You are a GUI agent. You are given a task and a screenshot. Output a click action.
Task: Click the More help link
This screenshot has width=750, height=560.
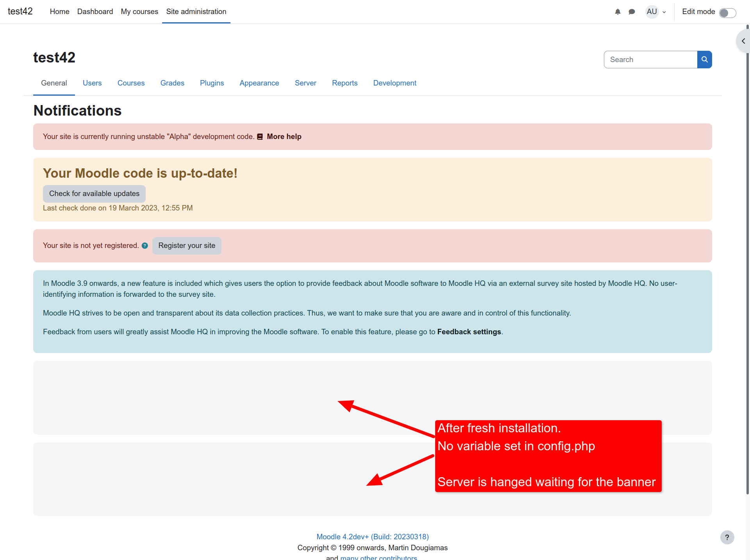[x=284, y=137]
